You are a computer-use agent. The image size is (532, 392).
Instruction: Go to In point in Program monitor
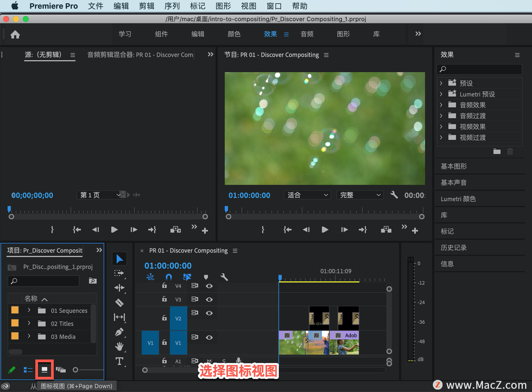pyautogui.click(x=287, y=229)
